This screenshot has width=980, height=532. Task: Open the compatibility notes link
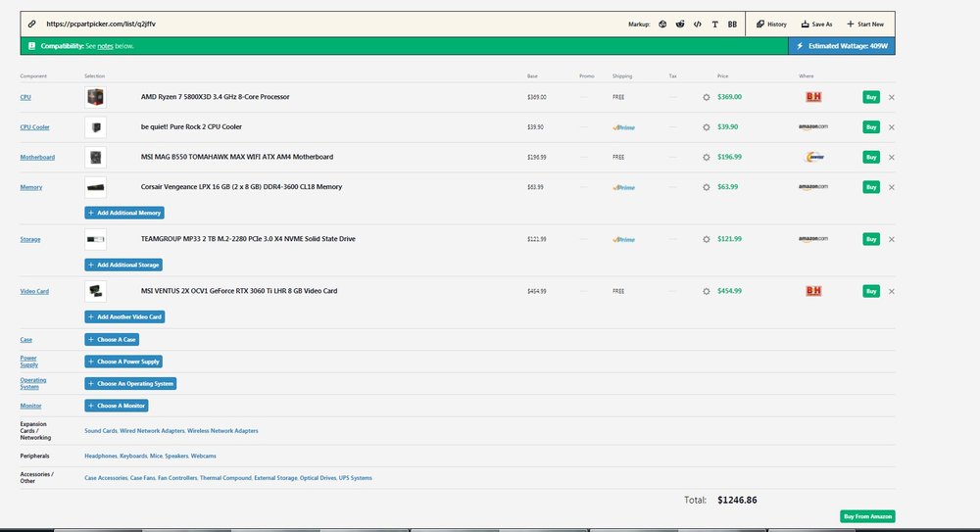click(104, 46)
